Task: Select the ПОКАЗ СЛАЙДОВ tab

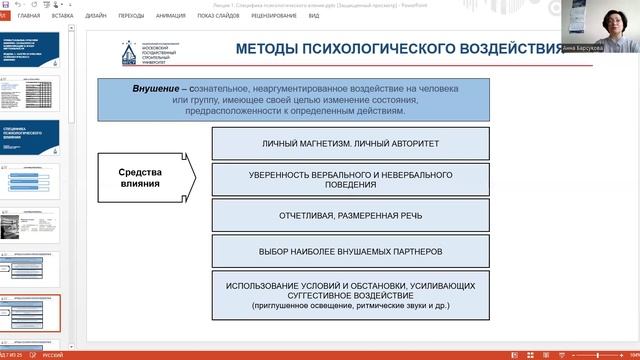Action: 218,16
